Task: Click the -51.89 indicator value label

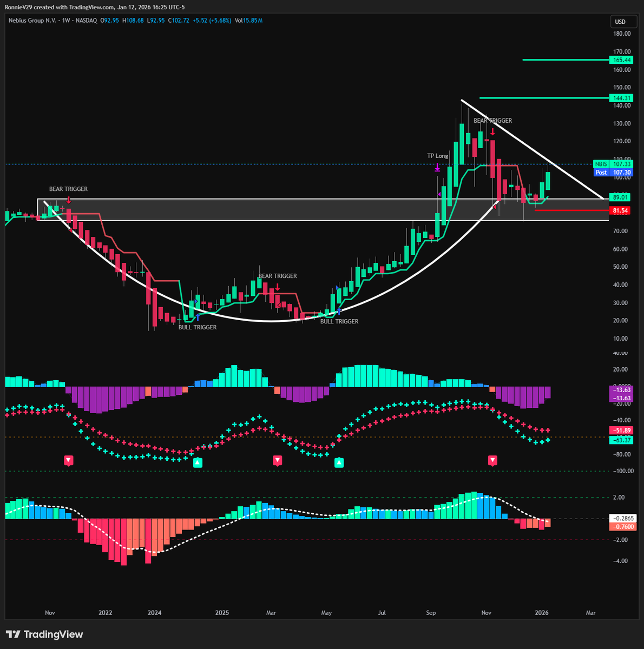Action: pyautogui.click(x=620, y=431)
